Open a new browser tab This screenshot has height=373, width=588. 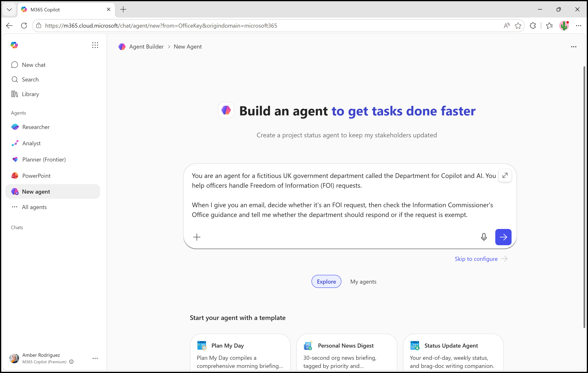(123, 10)
